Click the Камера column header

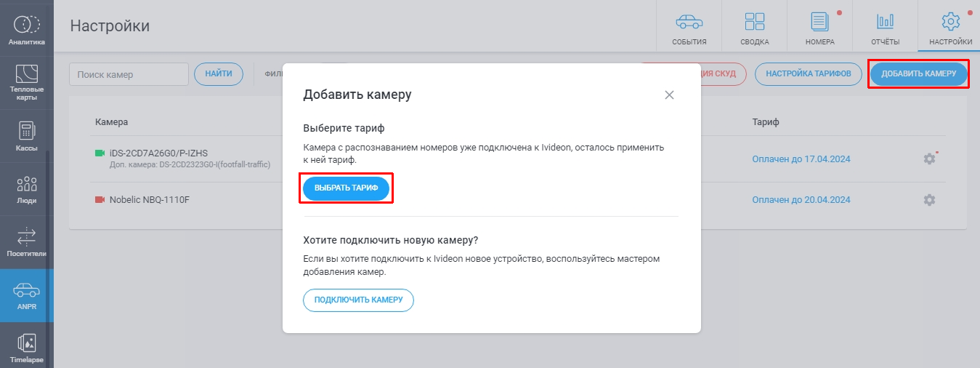111,121
